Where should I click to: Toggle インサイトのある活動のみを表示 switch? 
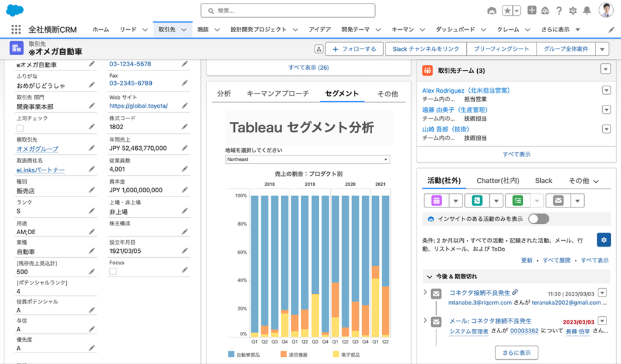click(538, 219)
